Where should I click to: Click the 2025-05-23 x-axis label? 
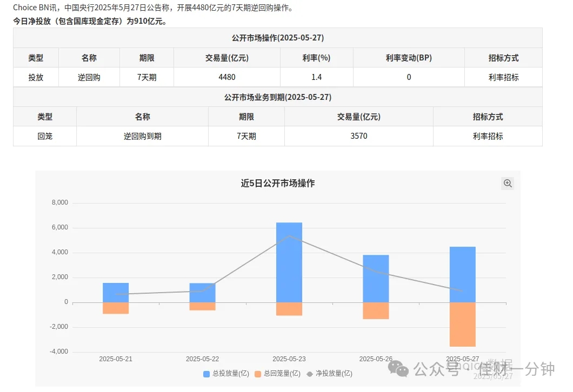(289, 359)
